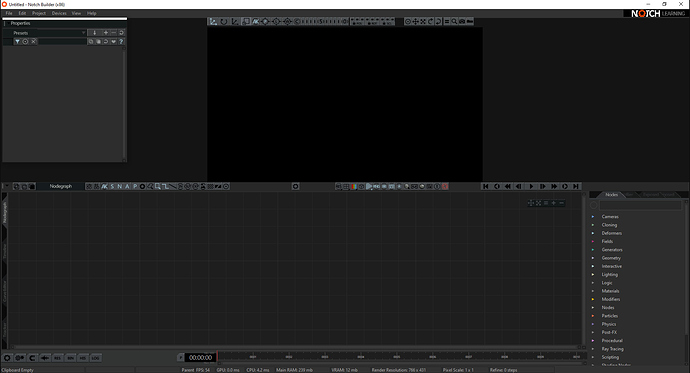Expand the Particles node category
Screen dimensions: 690x373
pyautogui.click(x=609, y=315)
